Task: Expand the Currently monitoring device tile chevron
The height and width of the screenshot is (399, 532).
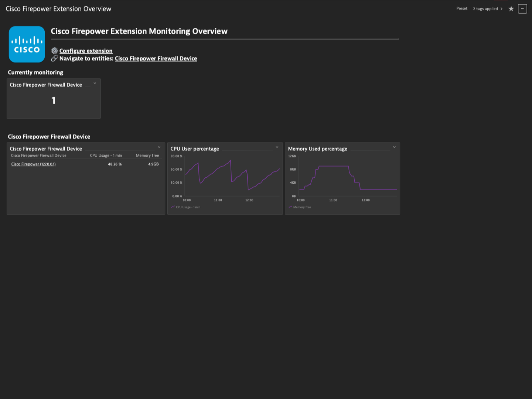Action: coord(95,83)
